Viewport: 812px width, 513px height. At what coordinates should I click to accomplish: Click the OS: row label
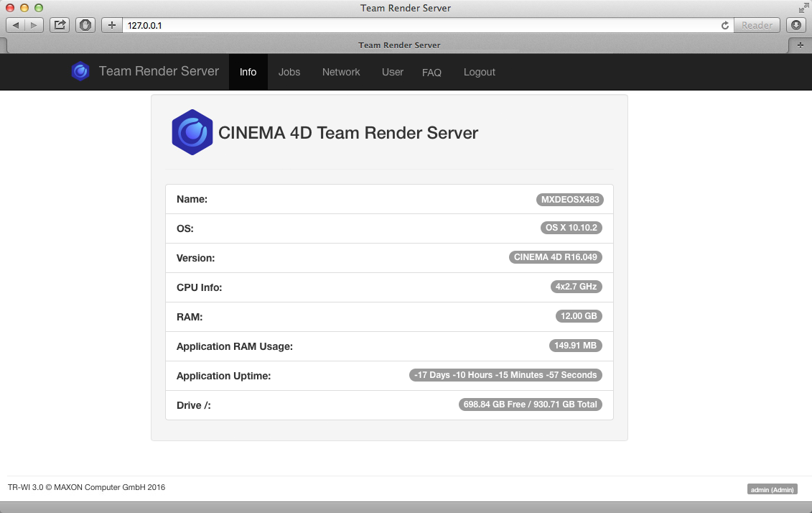pos(185,228)
